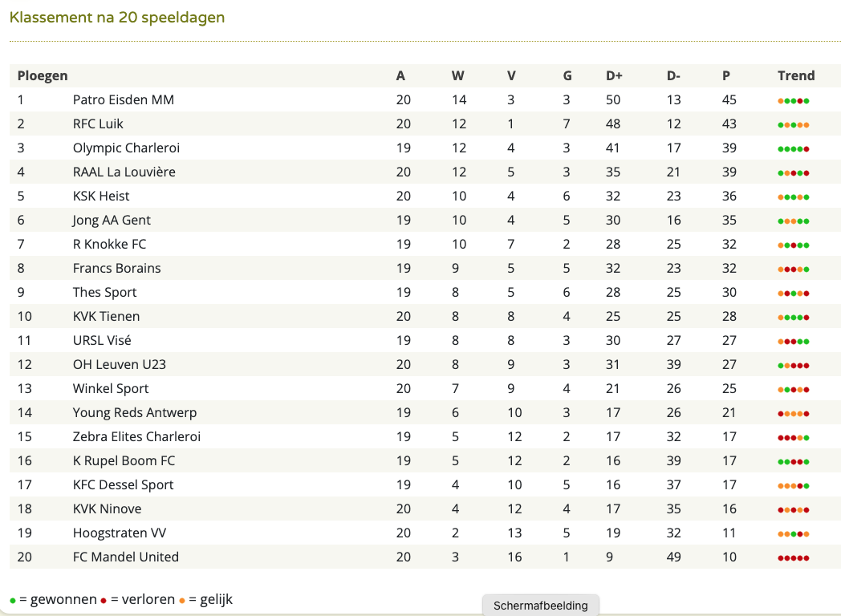Select the RAAL La Louvière team name
The image size is (841, 616).
pos(124,172)
